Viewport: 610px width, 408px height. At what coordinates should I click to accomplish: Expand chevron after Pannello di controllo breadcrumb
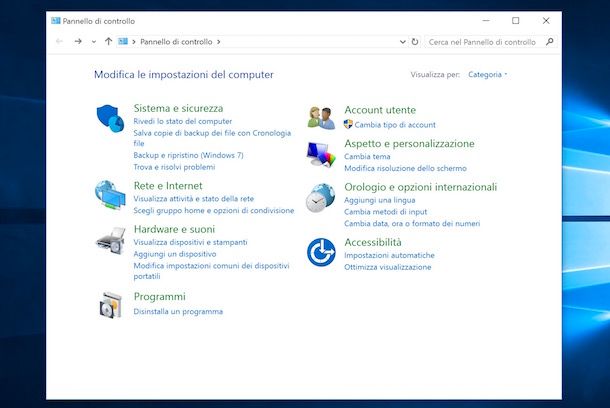(x=219, y=42)
